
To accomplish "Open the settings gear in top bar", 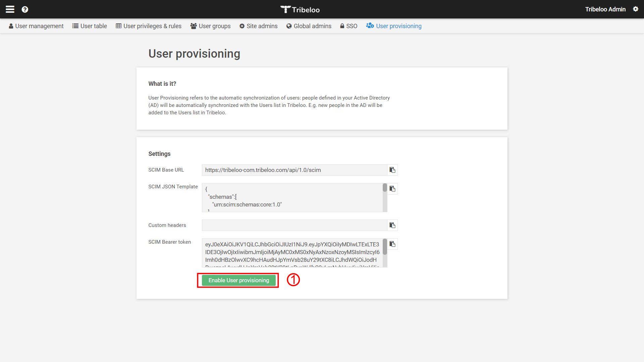I will click(x=636, y=9).
